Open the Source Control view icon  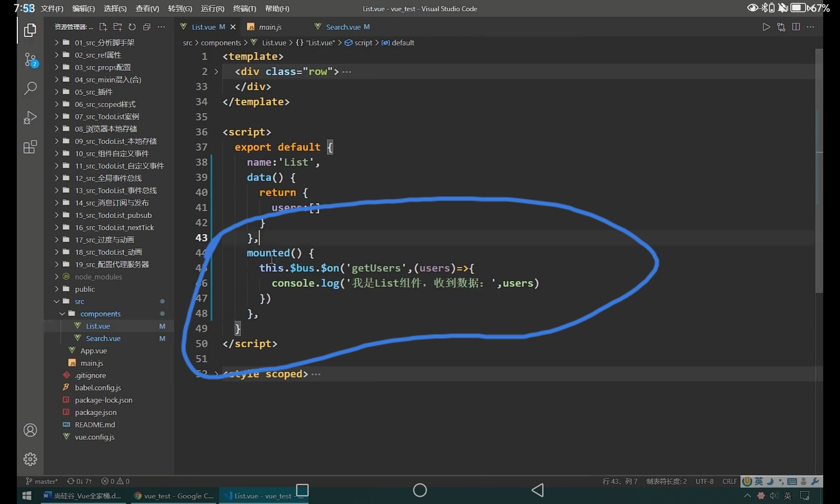(x=30, y=60)
